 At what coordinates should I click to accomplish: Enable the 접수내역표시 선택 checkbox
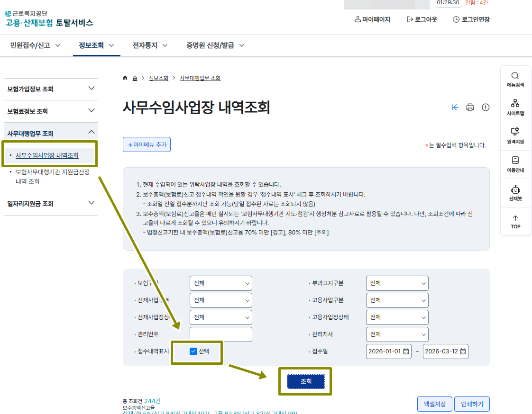pos(193,351)
